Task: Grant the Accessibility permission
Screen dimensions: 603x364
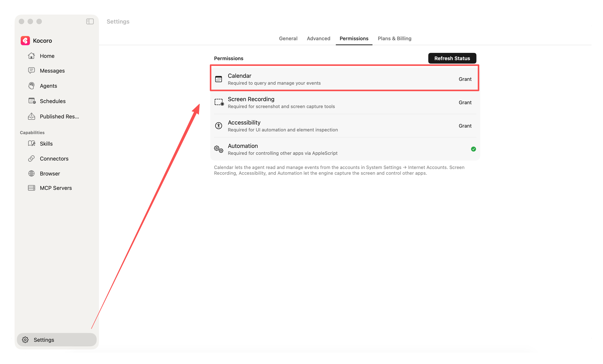Action: (465, 126)
